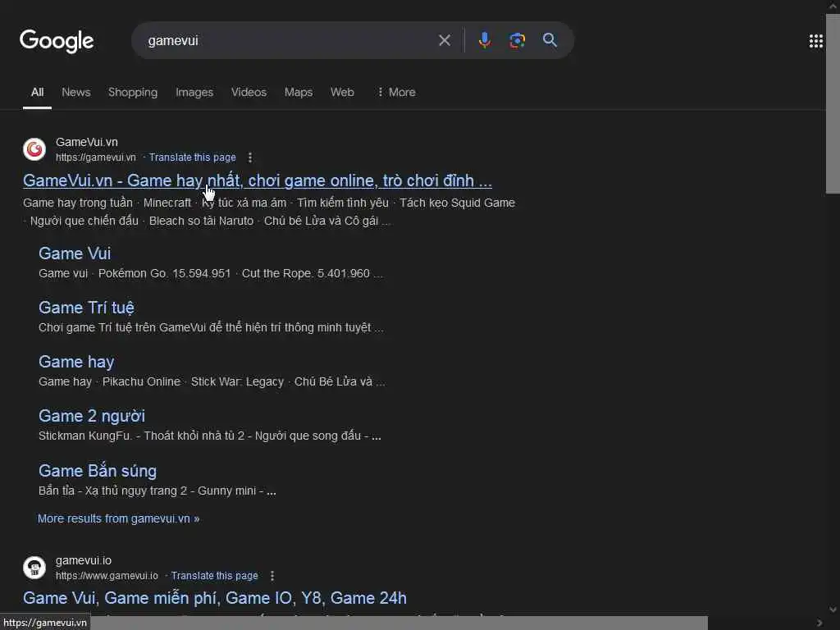Switch to the Web tab

click(x=342, y=92)
